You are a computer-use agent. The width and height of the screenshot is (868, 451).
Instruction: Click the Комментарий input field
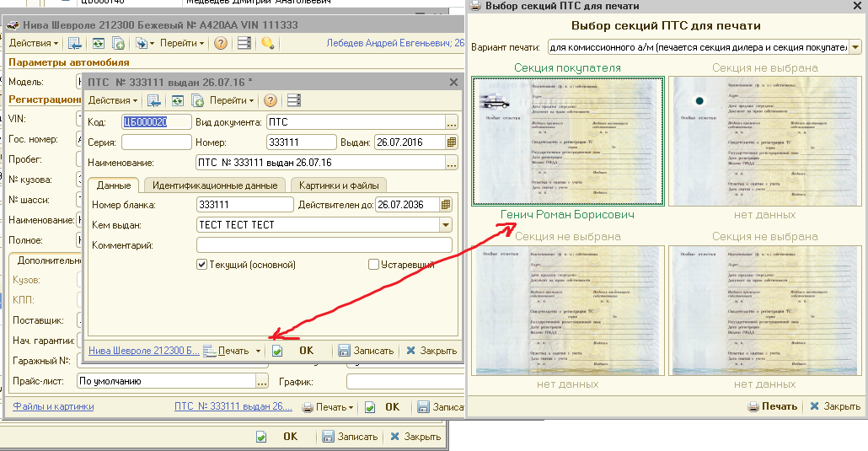tap(324, 245)
